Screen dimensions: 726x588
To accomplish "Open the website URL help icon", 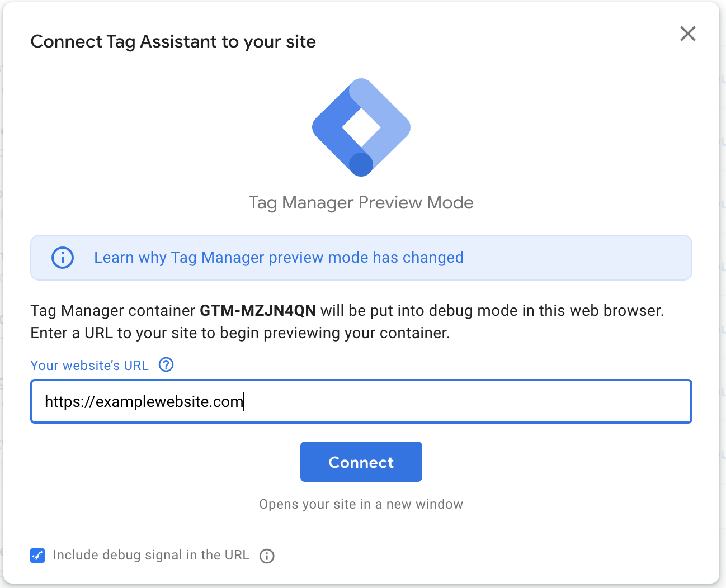I will tap(166, 365).
